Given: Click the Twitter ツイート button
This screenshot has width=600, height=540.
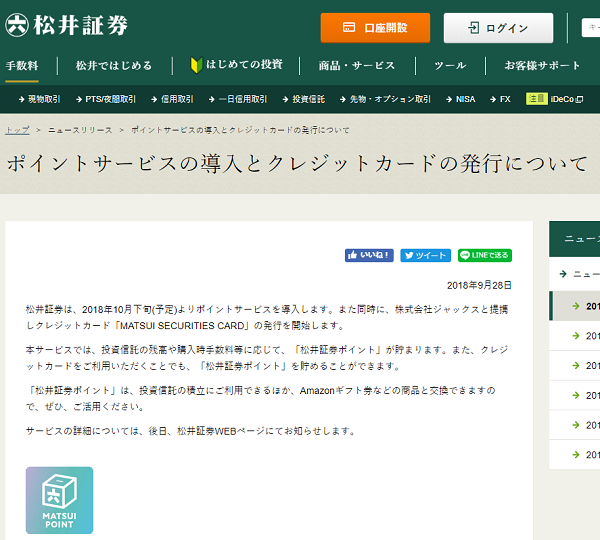Looking at the screenshot, I should click(x=426, y=255).
